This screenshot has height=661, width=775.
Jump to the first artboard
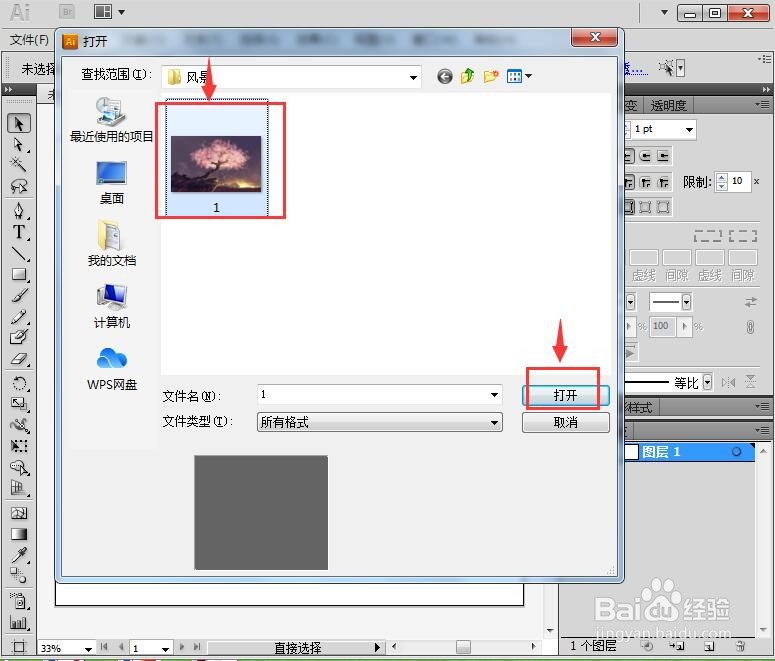[x=104, y=647]
